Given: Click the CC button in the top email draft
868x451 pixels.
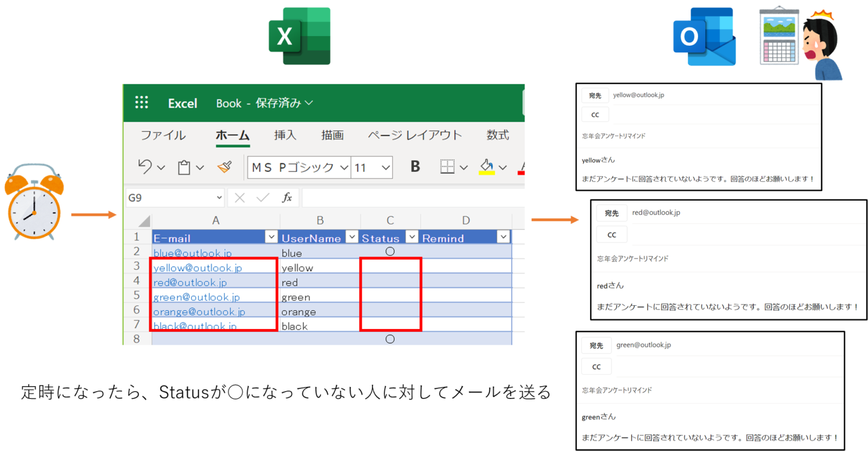Looking at the screenshot, I should pyautogui.click(x=595, y=114).
